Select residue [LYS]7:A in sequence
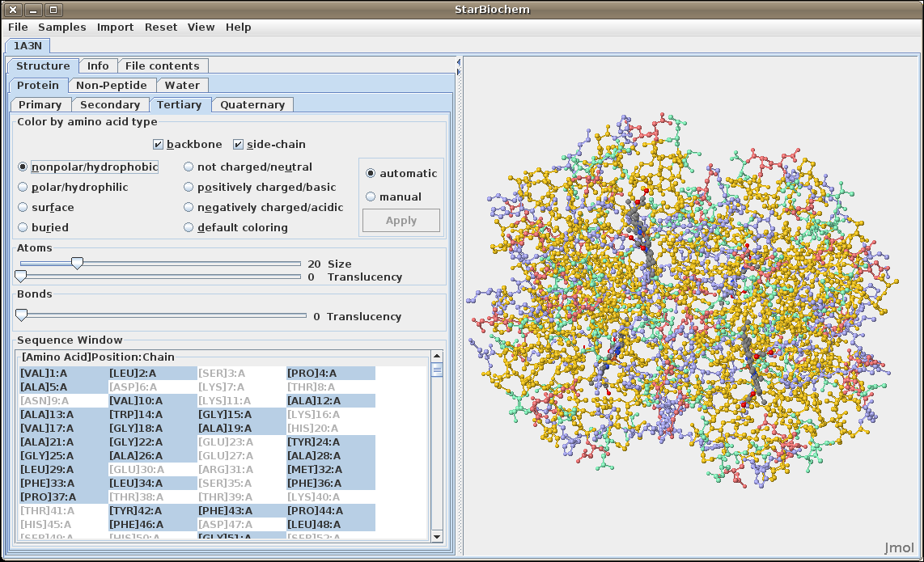 pyautogui.click(x=242, y=387)
